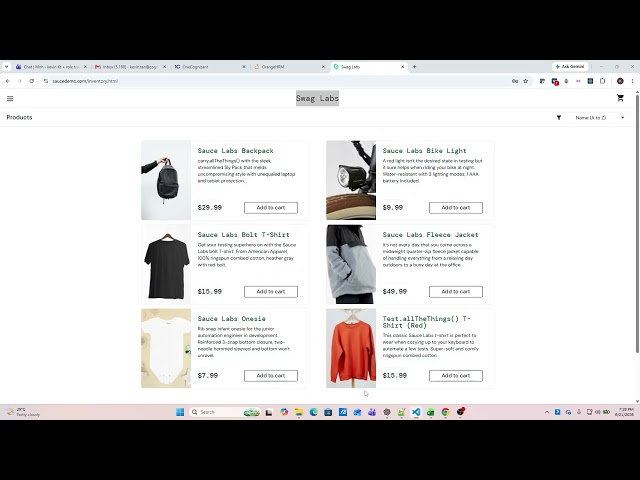Open the Test.allTheThings() T-Shirt (Red) link
This screenshot has height=480, width=640.
(x=427, y=322)
